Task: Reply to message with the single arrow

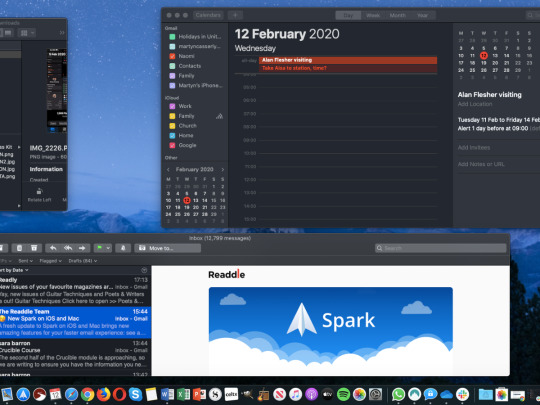Action: 53,248
